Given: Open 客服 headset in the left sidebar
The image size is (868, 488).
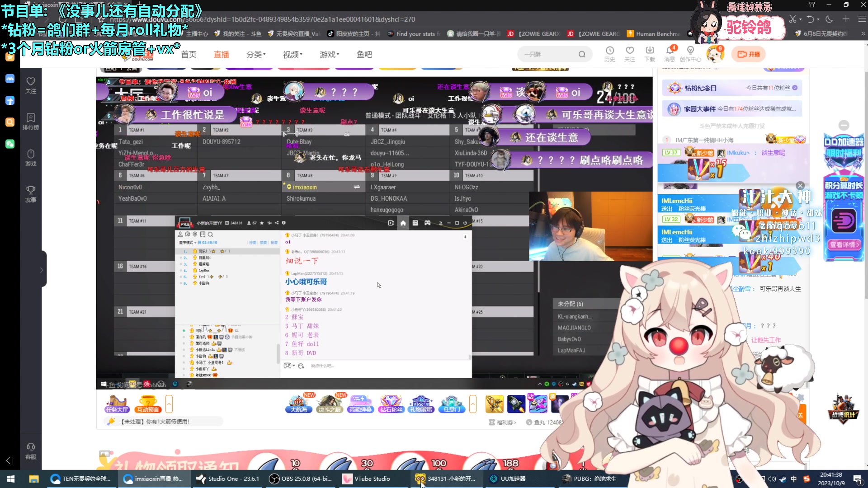Looking at the screenshot, I should point(31,451).
